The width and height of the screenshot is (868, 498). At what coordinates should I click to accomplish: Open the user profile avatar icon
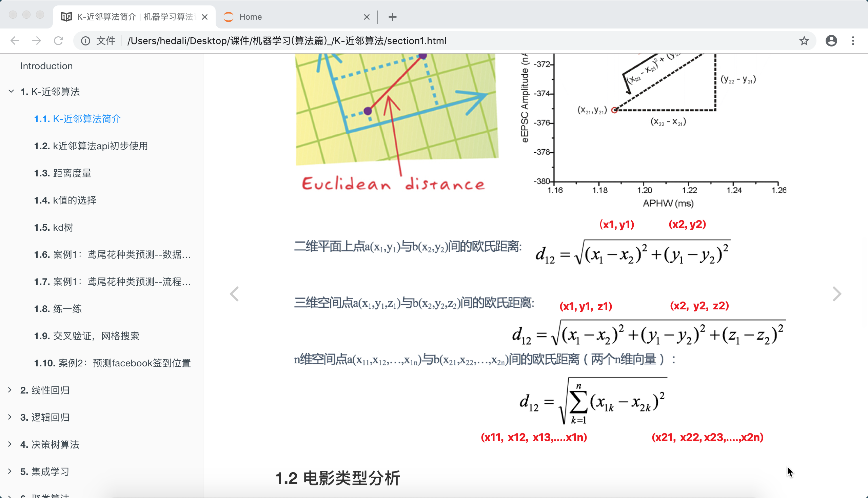(831, 41)
